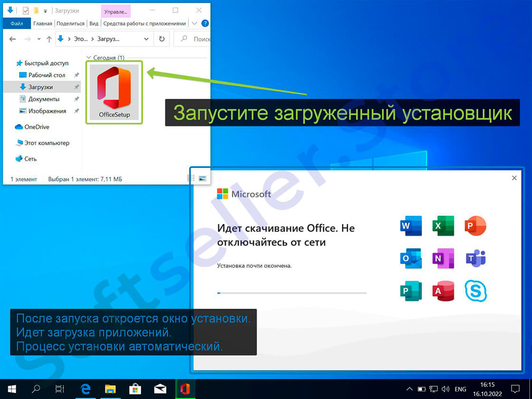Click the '1 элемент' status bar text
The height and width of the screenshot is (399, 532).
coord(24,179)
